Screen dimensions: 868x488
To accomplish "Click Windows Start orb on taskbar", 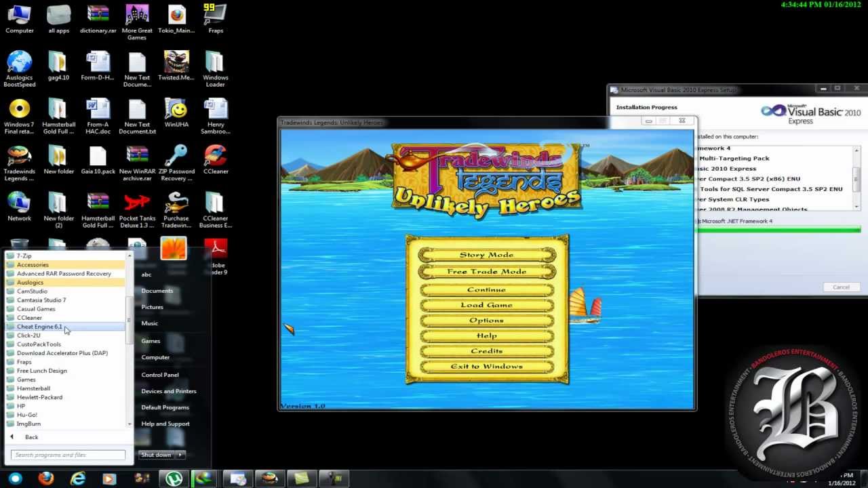I will tap(15, 479).
